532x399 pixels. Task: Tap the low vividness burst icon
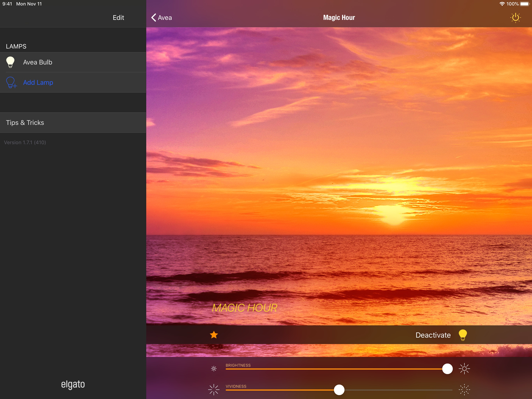click(x=214, y=390)
